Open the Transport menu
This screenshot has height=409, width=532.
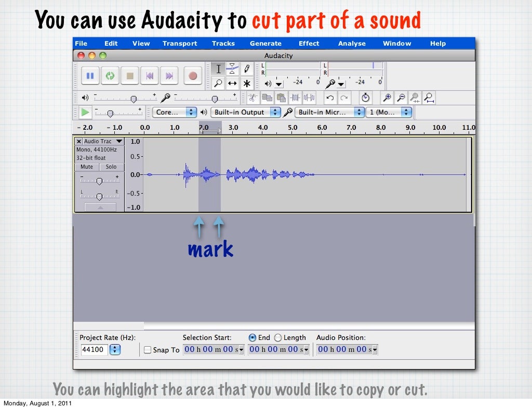[x=180, y=44]
